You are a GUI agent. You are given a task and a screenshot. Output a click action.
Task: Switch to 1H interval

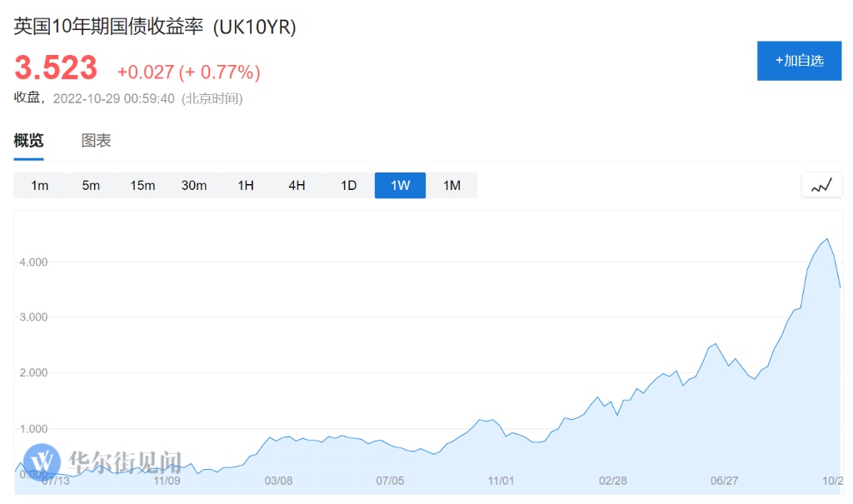point(246,185)
